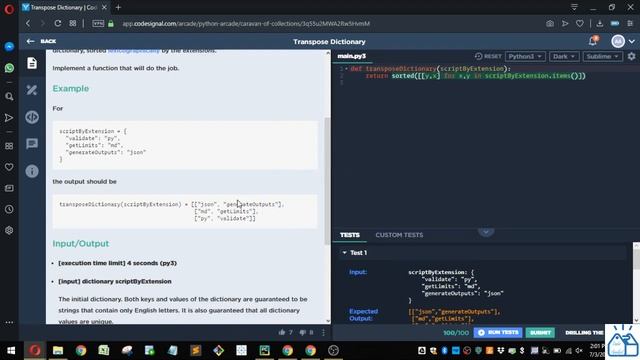Fold code at line 1 arrow
This screenshot has width=640, height=360.
346,69
